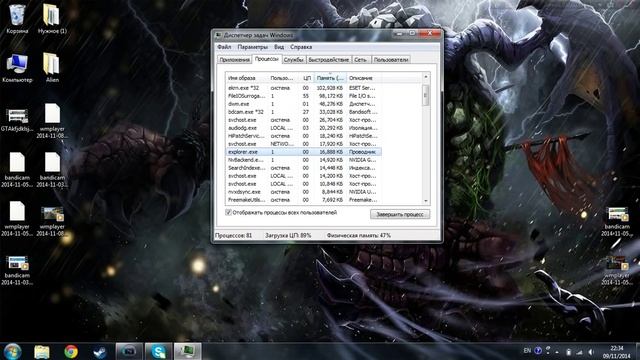Image resolution: width=640 pixels, height=360 pixels.
Task: Open the Параметры menu
Action: 253,47
